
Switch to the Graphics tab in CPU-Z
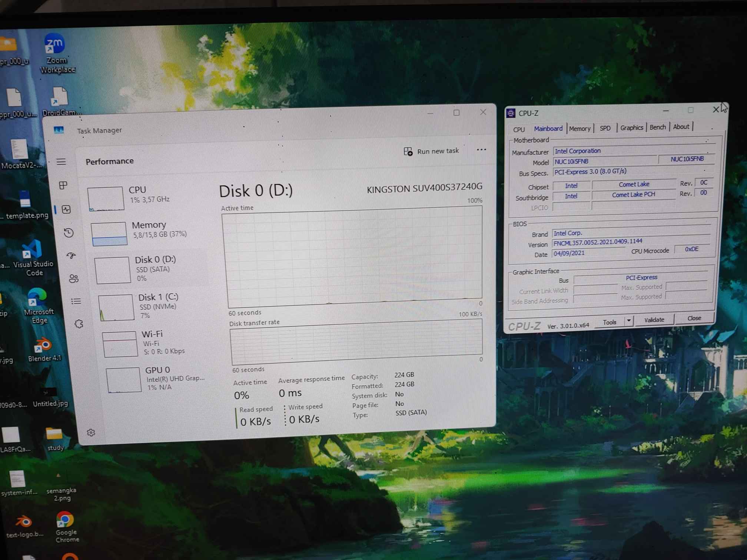pos(632,127)
